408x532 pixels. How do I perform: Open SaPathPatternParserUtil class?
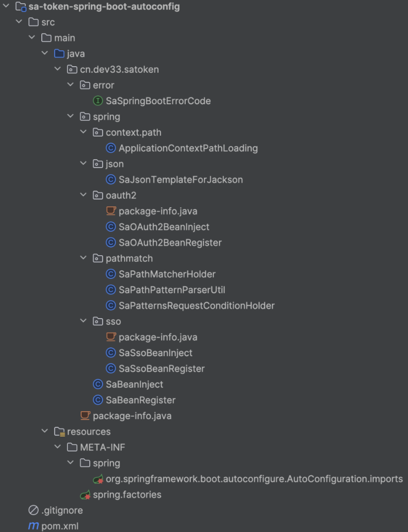(x=172, y=289)
